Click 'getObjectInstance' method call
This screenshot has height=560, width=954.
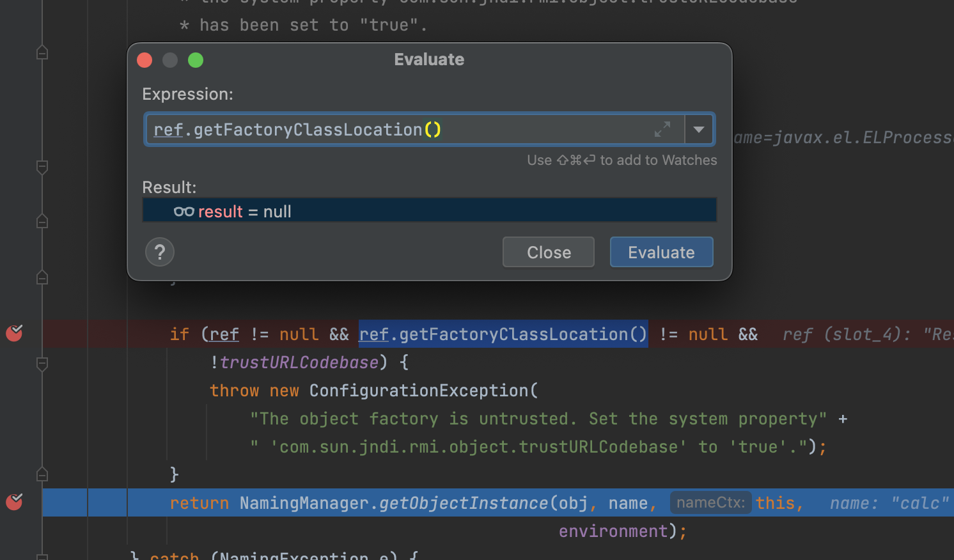464,503
